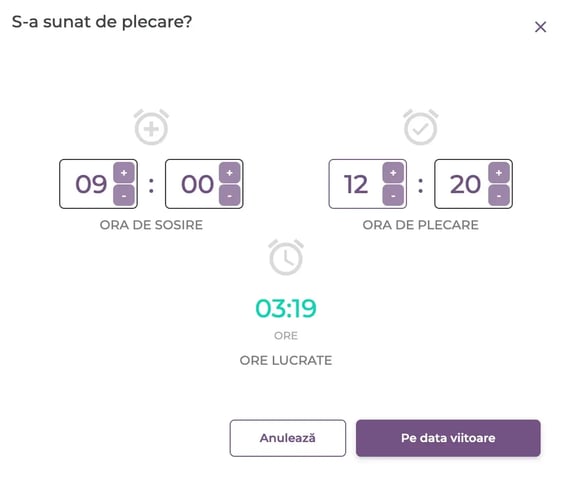Confirm with Pe data viitoare button

[x=448, y=438]
